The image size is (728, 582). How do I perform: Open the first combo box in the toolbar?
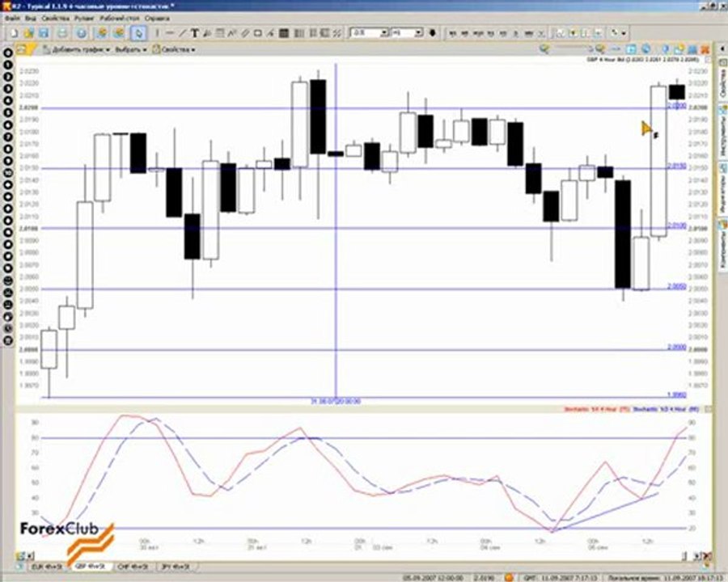[369, 33]
